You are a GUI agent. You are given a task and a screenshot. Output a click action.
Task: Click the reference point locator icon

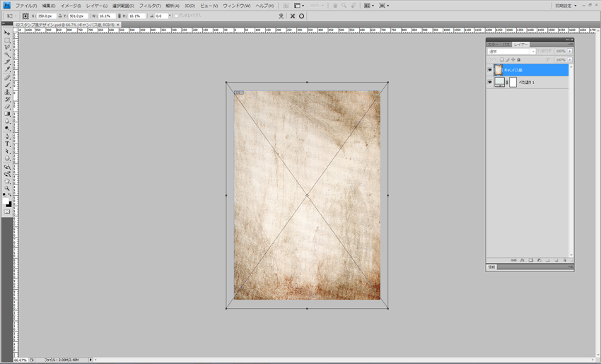tap(25, 16)
